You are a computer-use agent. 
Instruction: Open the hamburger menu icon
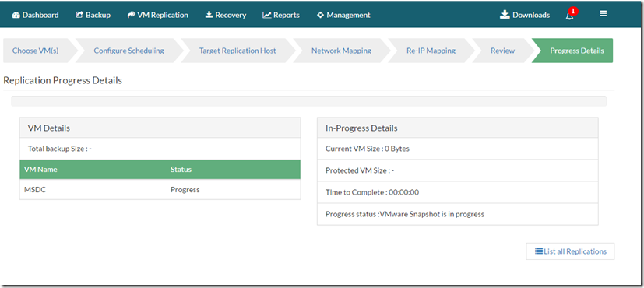[603, 13]
